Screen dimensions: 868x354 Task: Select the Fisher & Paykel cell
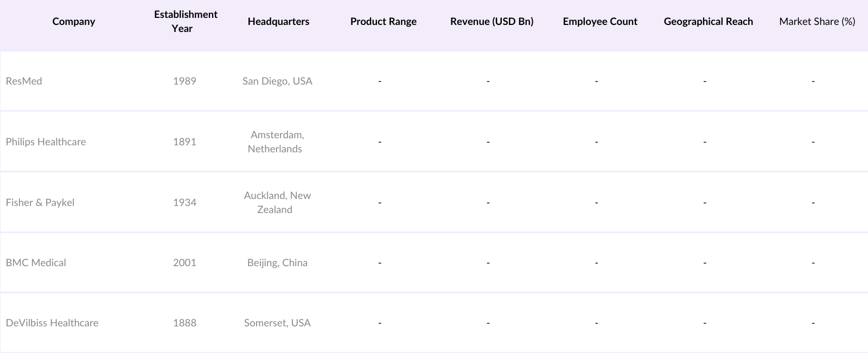coord(40,203)
